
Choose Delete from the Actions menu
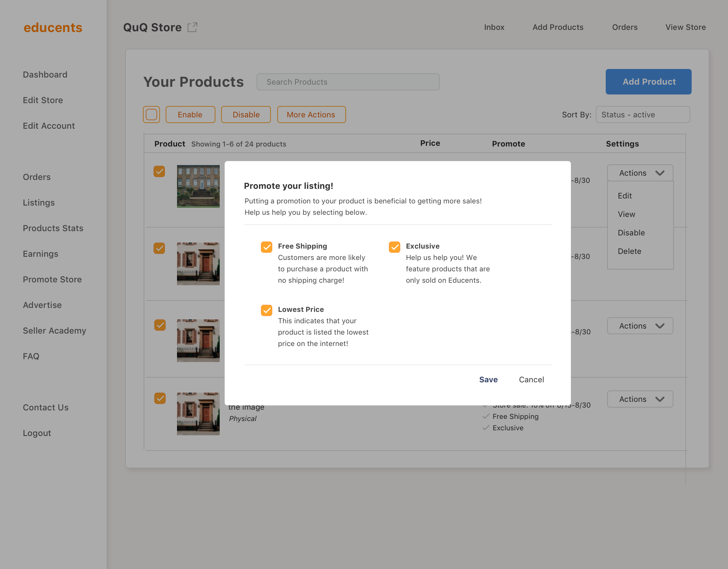pos(629,251)
